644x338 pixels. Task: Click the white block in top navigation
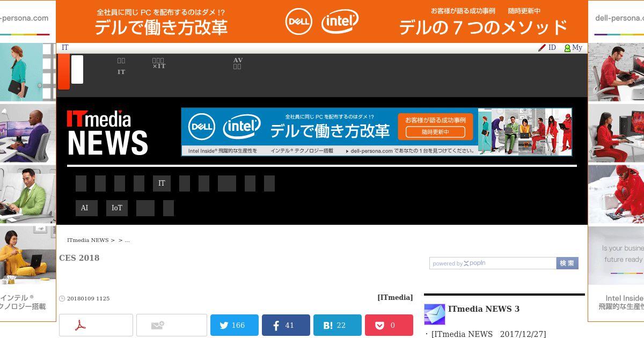[x=77, y=69]
